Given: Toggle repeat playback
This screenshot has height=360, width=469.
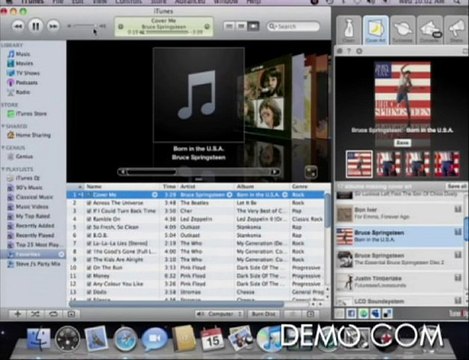Looking at the screenshot, I should (53, 314).
